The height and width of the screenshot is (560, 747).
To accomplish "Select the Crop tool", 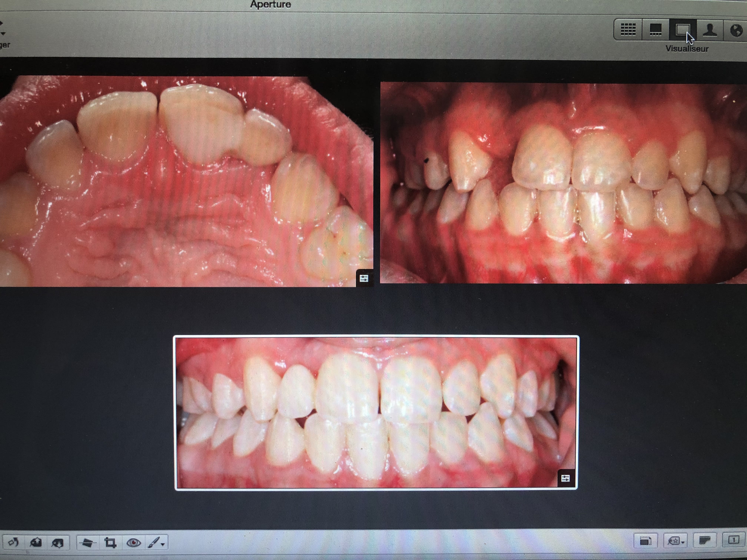I will (x=110, y=543).
